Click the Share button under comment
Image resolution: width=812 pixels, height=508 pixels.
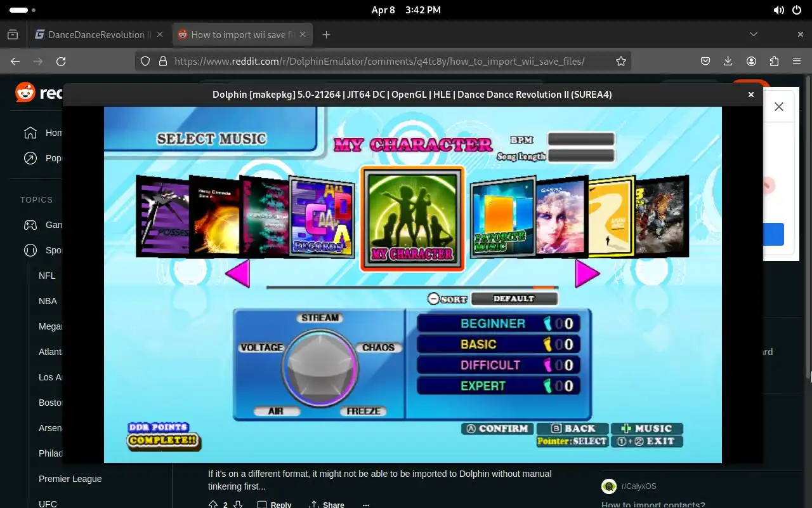click(326, 505)
